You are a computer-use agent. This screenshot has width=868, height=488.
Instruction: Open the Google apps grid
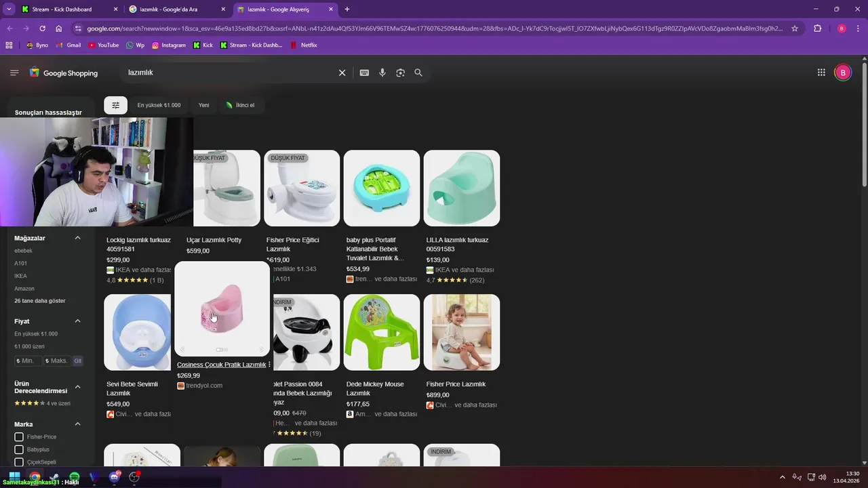coord(821,73)
